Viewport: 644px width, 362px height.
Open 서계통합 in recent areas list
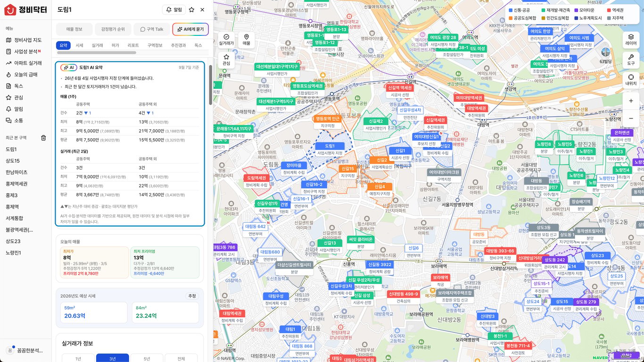coord(14,218)
